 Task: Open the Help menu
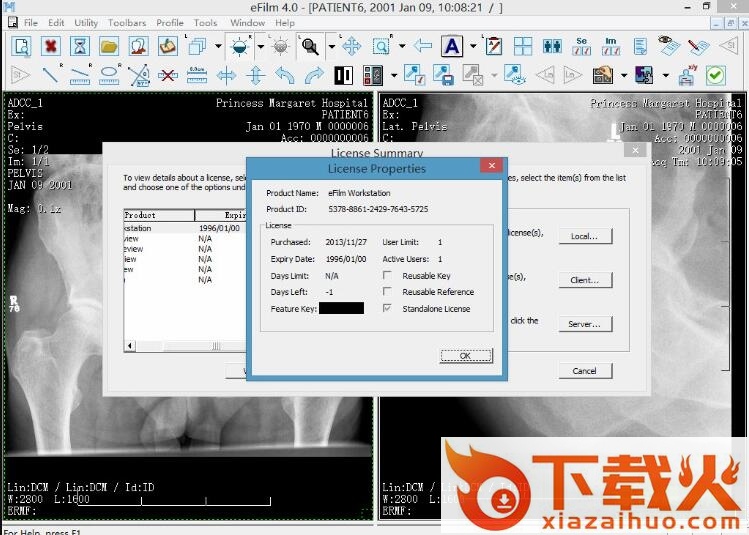pyautogui.click(x=285, y=22)
